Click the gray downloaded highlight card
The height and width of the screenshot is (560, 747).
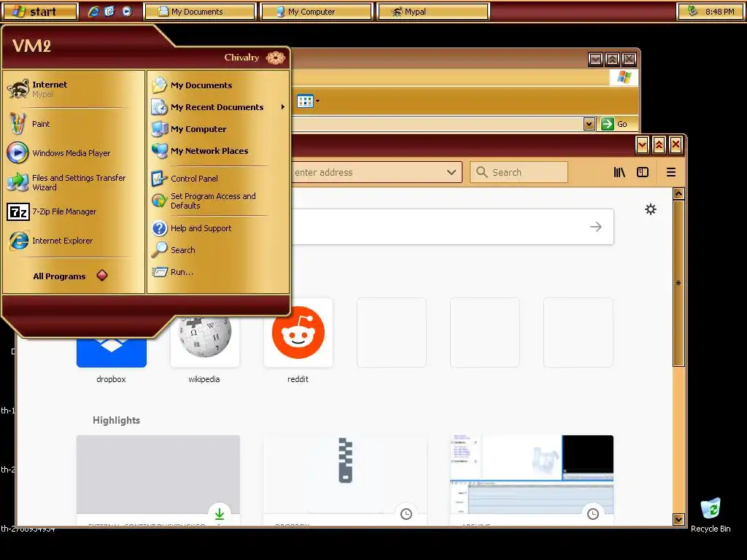(158, 480)
